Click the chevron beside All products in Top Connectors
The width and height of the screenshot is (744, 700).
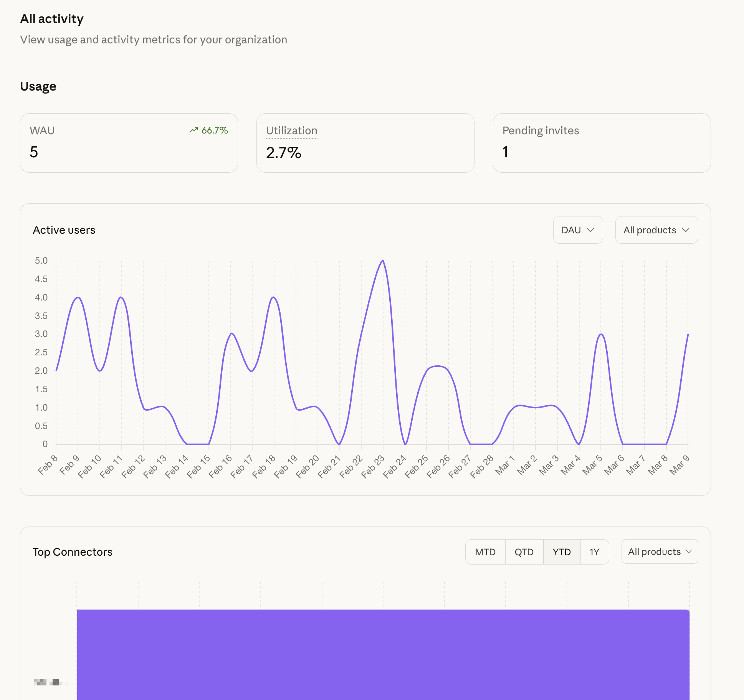[x=689, y=551]
